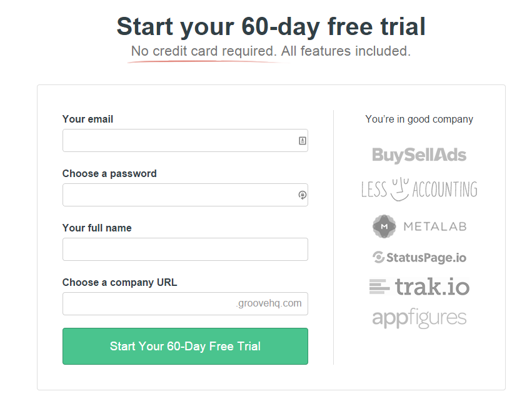This screenshot has width=532, height=396.
Task: Click the LESS Accounting logo
Action: [419, 189]
